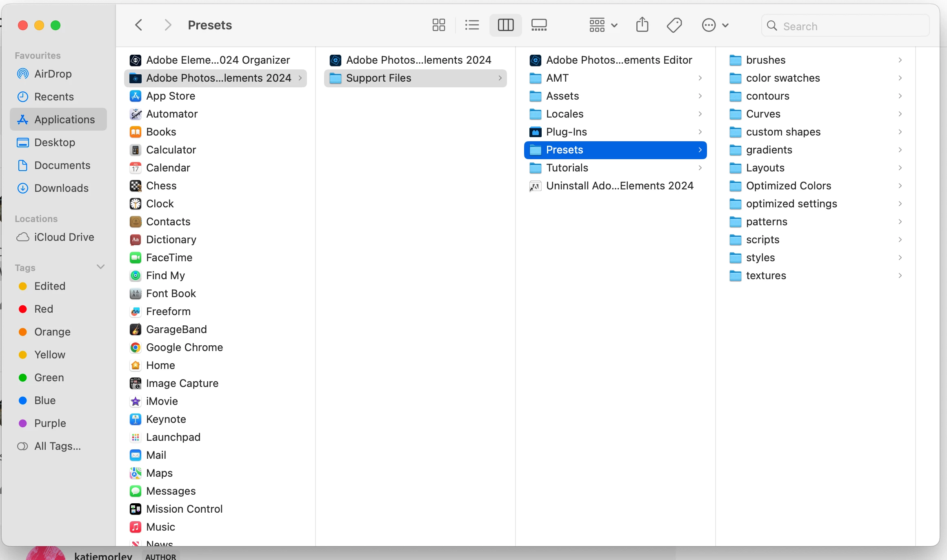
Task: Switch to icon grid view
Action: pos(438,25)
